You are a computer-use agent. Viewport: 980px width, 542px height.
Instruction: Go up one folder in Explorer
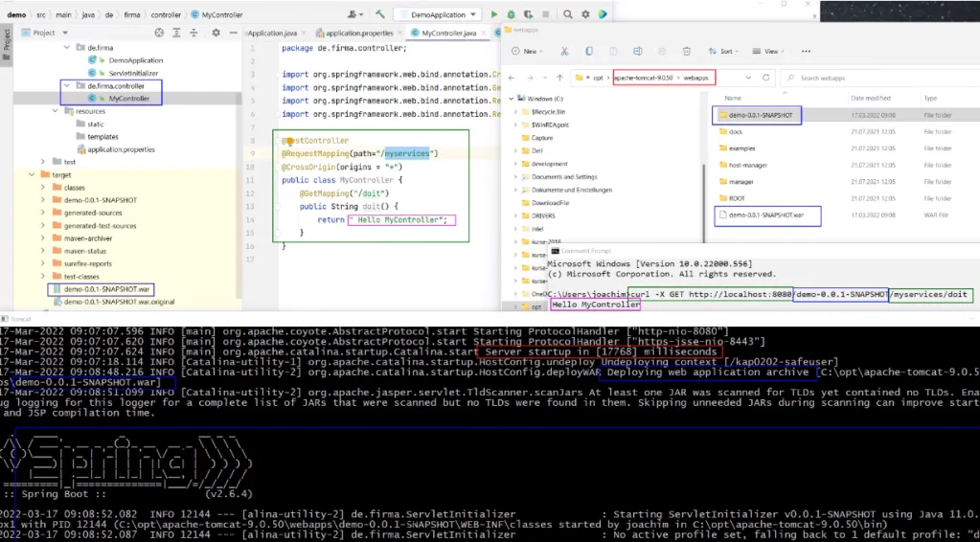click(560, 79)
